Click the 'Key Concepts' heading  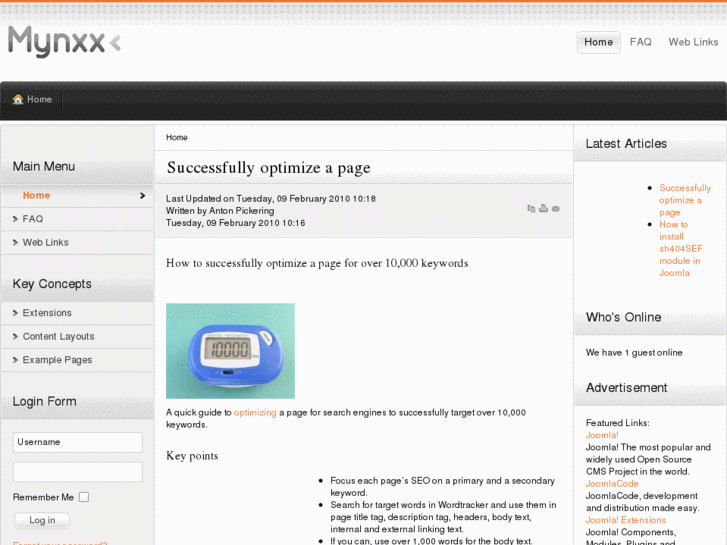pos(52,284)
